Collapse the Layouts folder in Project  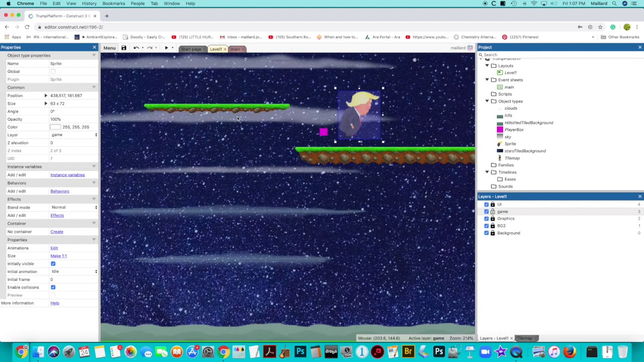pyautogui.click(x=487, y=66)
